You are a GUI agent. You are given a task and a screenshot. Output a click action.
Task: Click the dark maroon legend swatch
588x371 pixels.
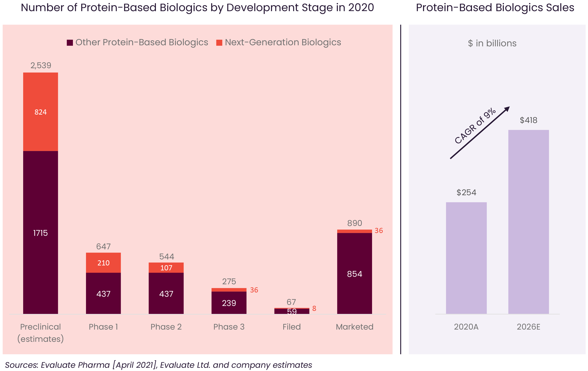click(x=70, y=43)
